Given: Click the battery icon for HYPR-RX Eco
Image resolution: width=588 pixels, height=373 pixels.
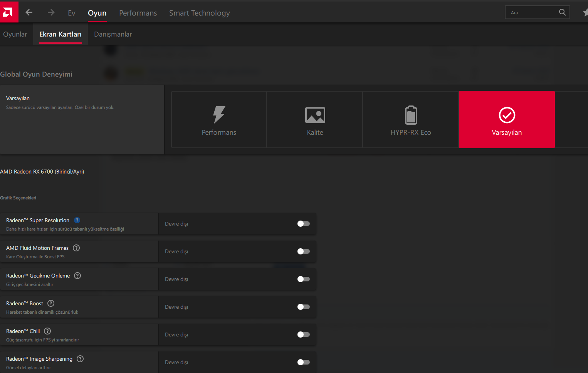Looking at the screenshot, I should pos(411,115).
